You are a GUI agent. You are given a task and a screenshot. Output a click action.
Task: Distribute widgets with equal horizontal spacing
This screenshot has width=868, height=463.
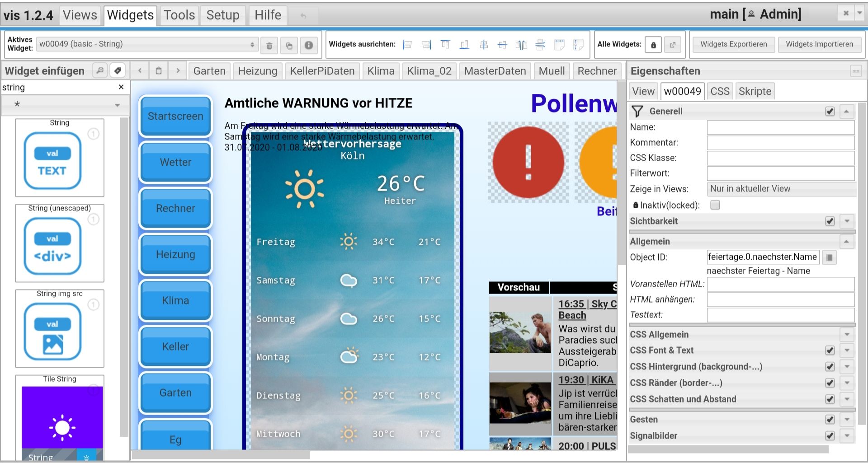pos(521,44)
